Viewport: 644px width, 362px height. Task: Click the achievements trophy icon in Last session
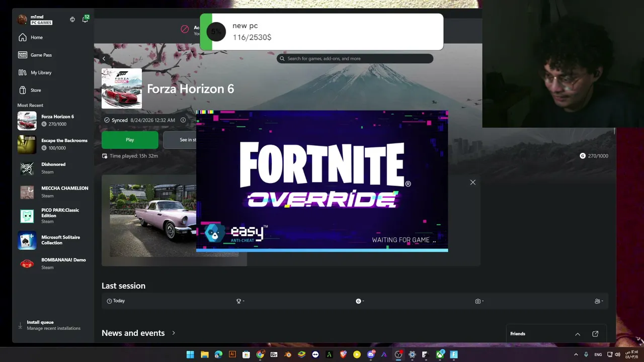pos(239,301)
